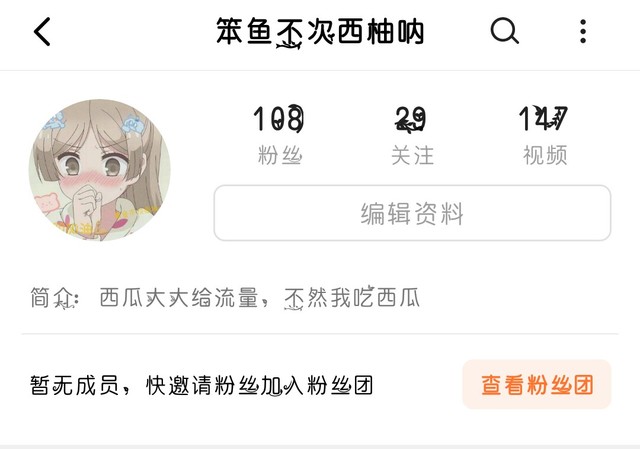Open the fans list via count 108
The image size is (640, 449).
tap(279, 119)
